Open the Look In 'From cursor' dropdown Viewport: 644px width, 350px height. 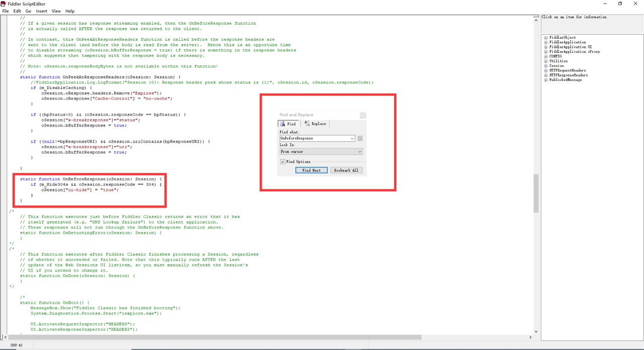pyautogui.click(x=321, y=152)
